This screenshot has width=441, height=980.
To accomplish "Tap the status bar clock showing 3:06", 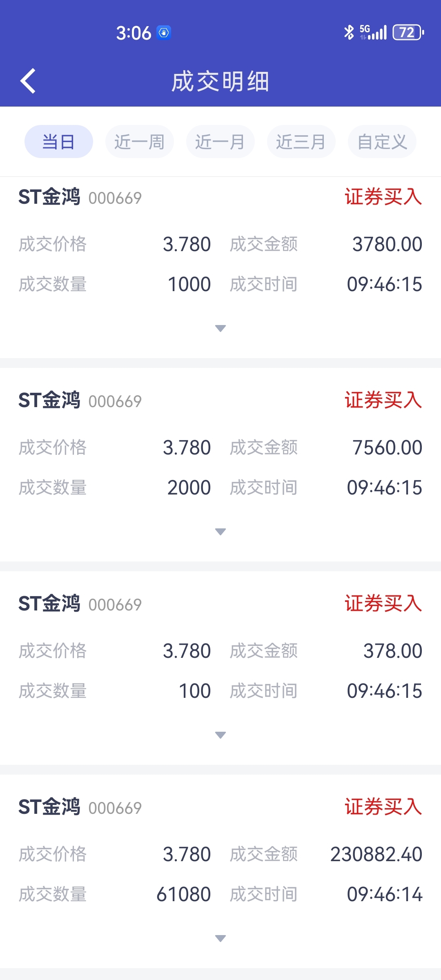I will pyautogui.click(x=134, y=33).
